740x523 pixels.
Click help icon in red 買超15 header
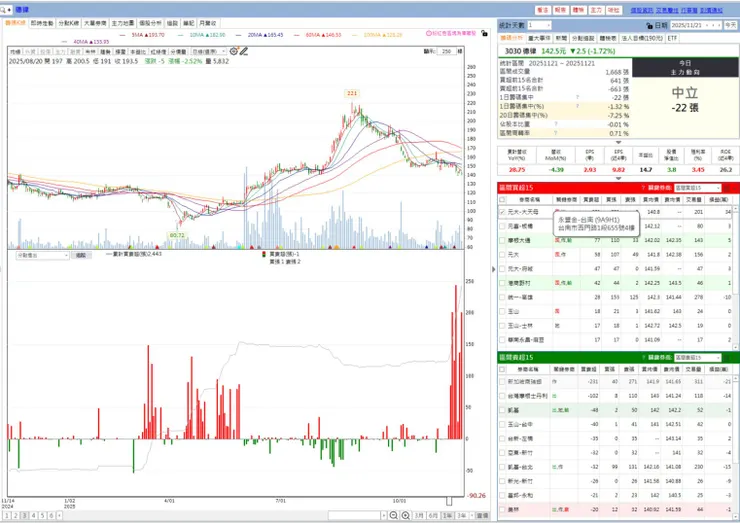643,188
